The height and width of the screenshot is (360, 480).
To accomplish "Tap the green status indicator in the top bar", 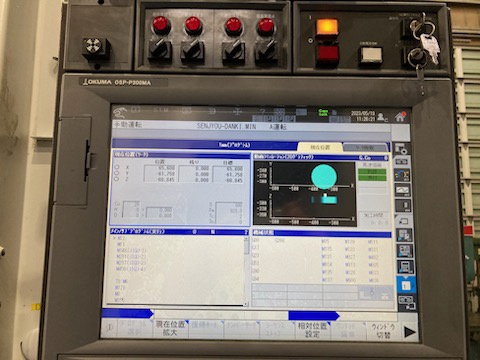I will click(323, 112).
